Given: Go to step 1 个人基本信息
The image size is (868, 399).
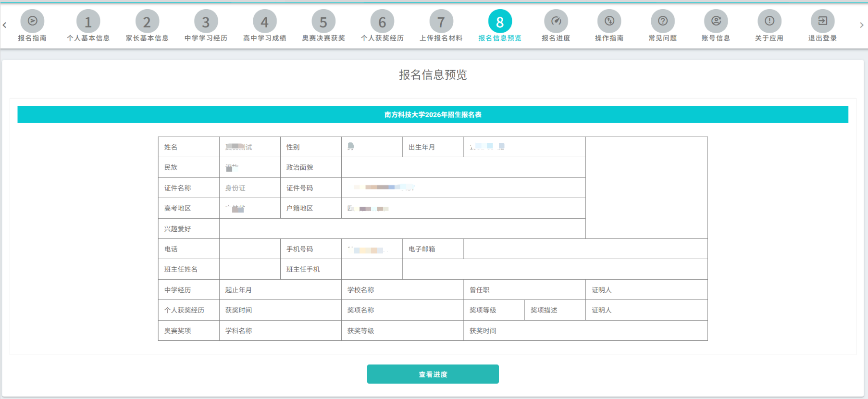Looking at the screenshot, I should point(88,22).
